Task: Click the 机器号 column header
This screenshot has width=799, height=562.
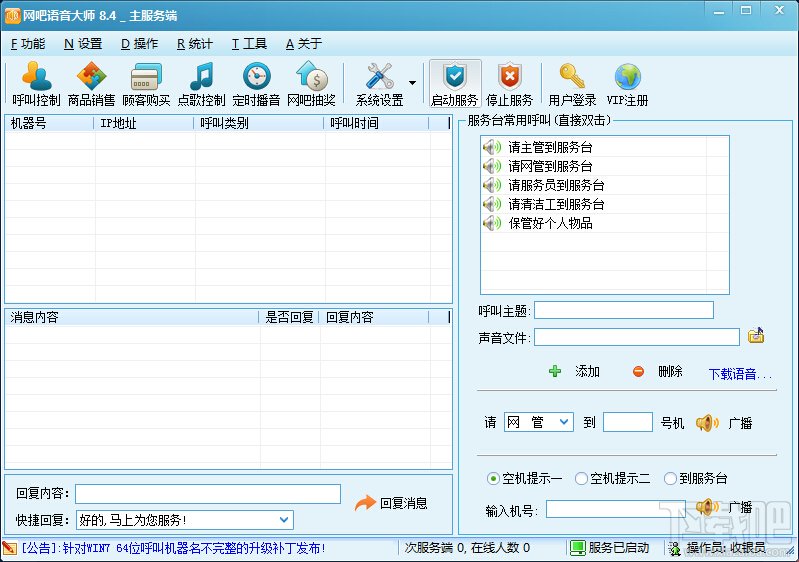Action: tap(49, 123)
